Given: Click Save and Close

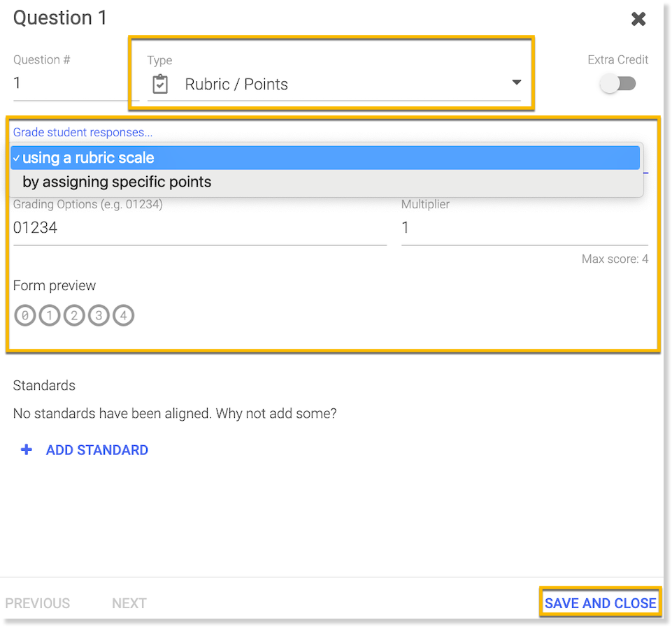Looking at the screenshot, I should (600, 603).
